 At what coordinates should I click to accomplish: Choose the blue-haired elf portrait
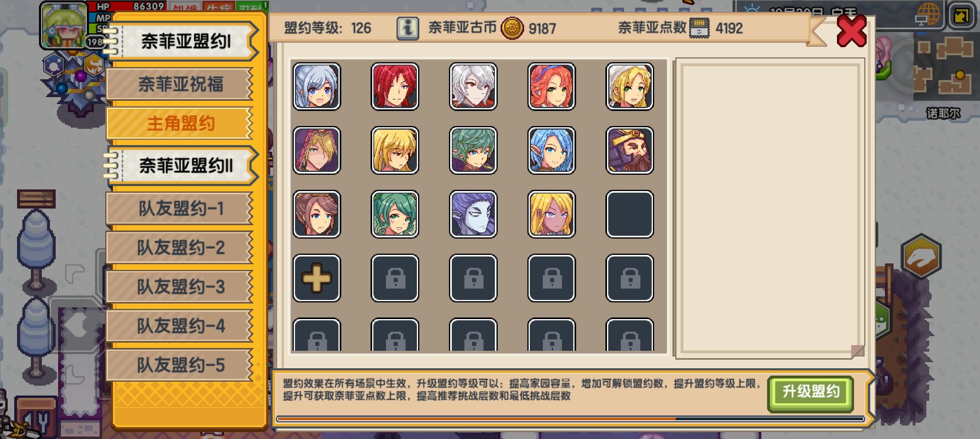click(x=551, y=150)
